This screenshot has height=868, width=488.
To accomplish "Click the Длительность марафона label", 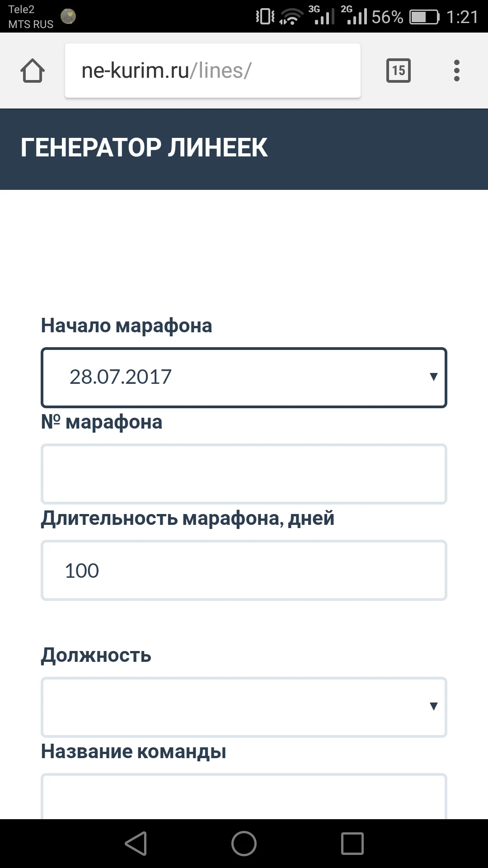I will (x=187, y=518).
